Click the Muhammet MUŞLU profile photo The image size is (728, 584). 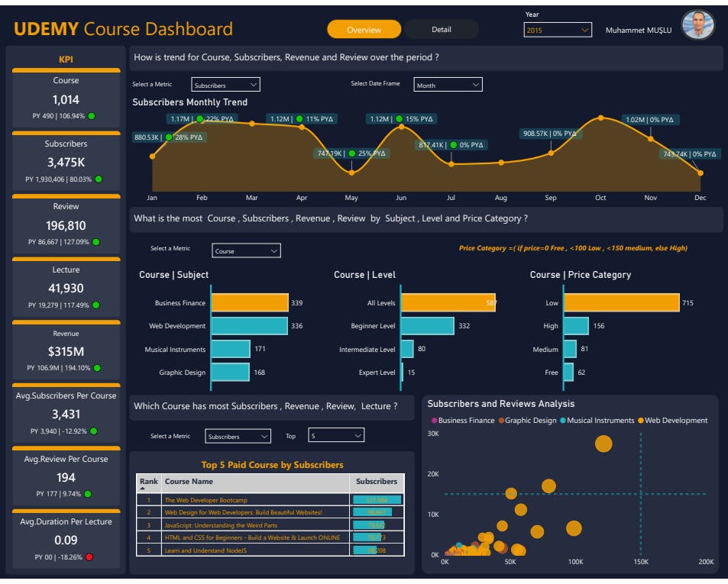point(697,26)
